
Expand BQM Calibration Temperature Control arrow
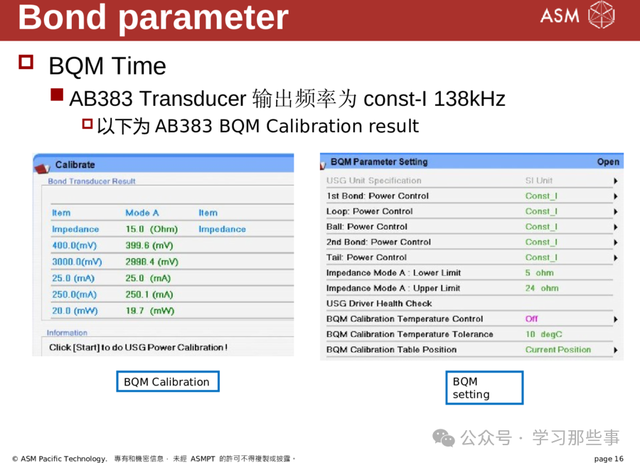click(615, 319)
